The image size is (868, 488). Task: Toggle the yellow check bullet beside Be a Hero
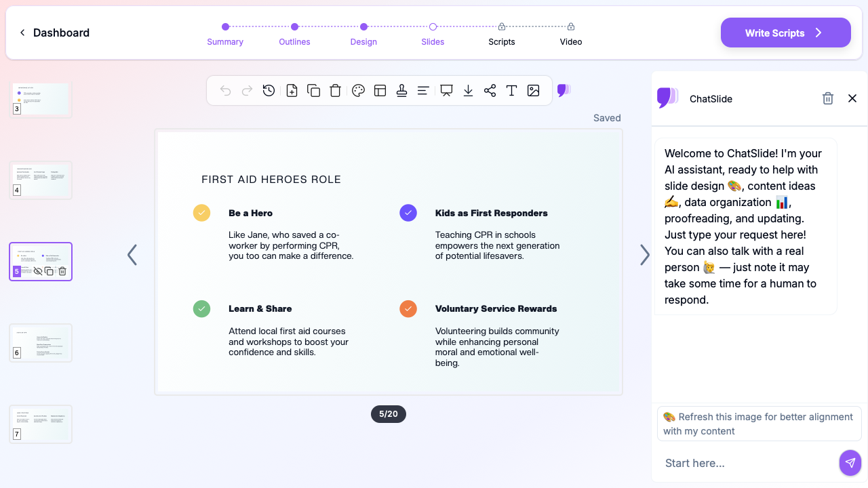pos(201,213)
